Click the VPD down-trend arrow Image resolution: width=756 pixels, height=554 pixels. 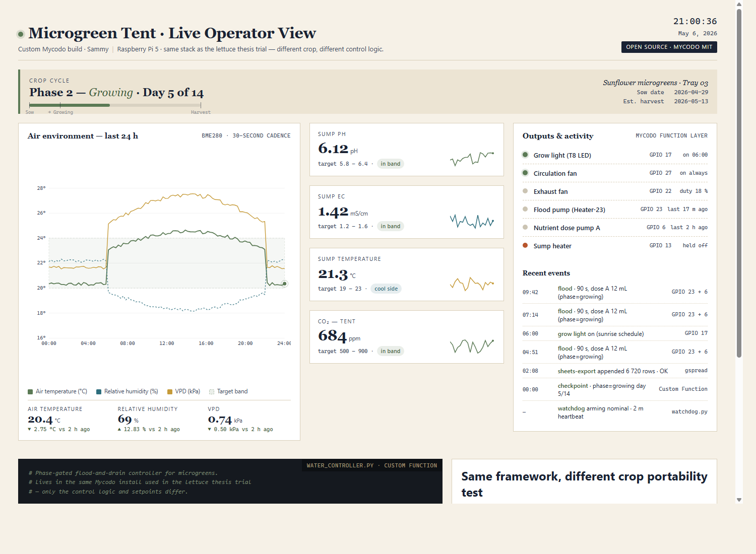[x=210, y=429]
